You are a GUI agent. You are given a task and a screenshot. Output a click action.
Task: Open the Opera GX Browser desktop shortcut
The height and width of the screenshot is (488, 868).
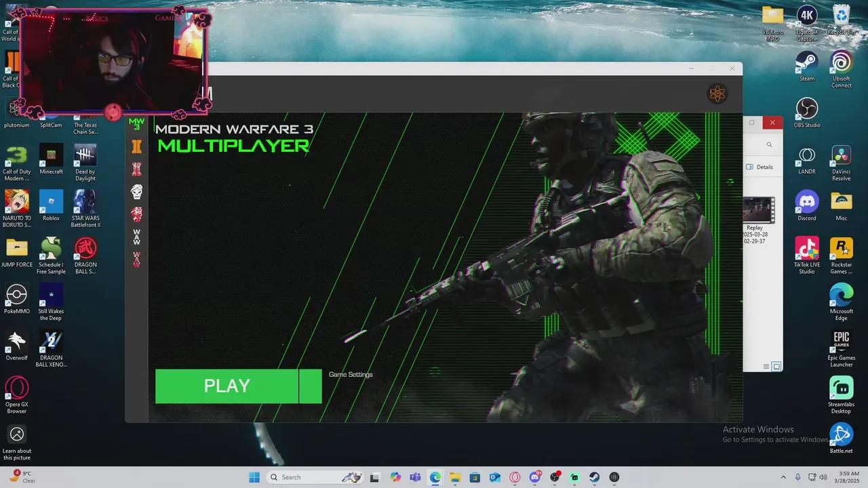(x=17, y=395)
